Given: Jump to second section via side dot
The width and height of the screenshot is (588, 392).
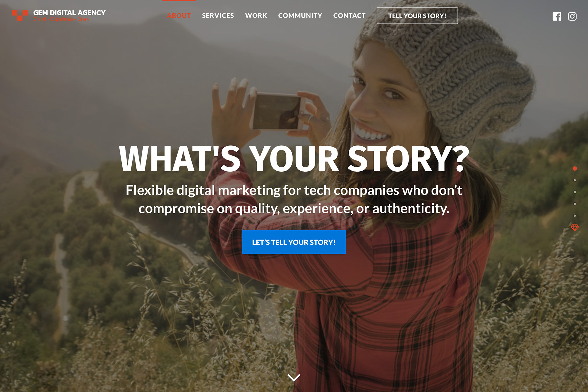Looking at the screenshot, I should [x=575, y=180].
